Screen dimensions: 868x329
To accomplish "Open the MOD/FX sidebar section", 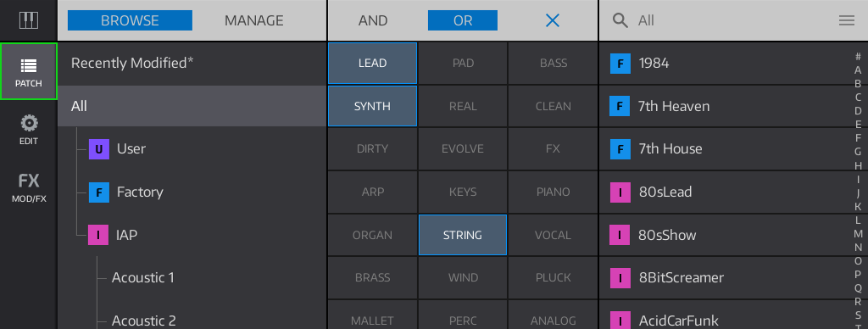I will point(28,188).
